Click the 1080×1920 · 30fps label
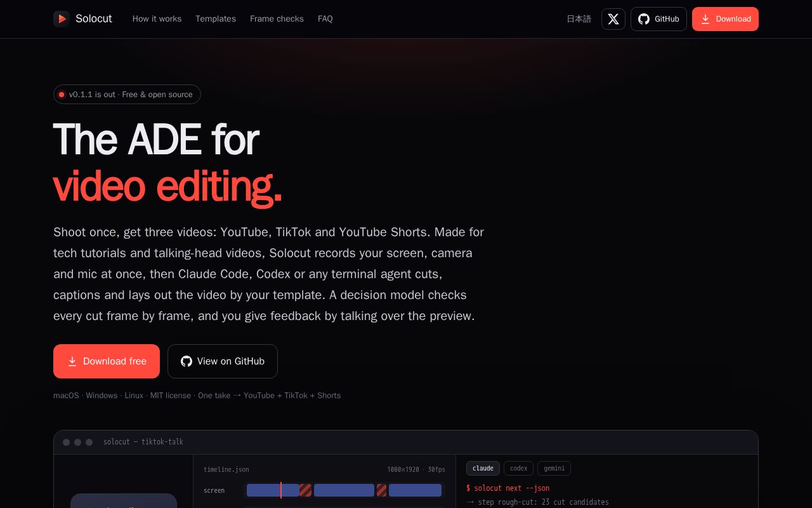 pyautogui.click(x=416, y=470)
